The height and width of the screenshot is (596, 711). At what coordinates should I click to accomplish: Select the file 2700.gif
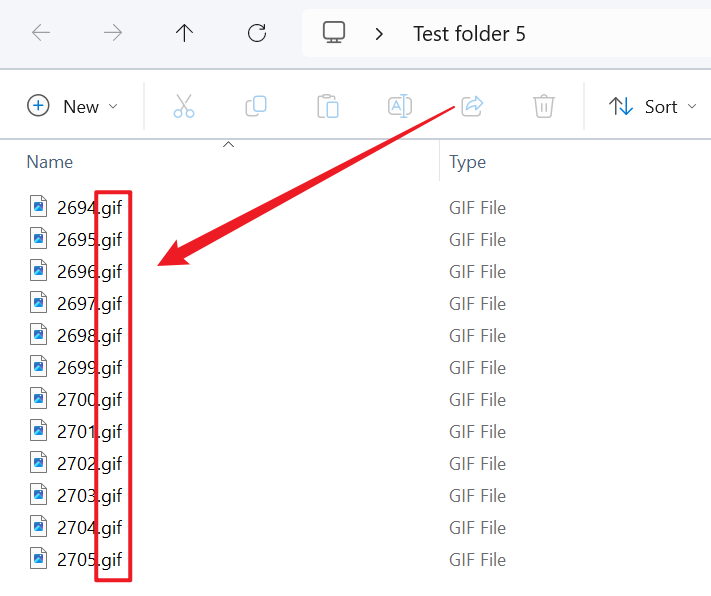tap(89, 400)
